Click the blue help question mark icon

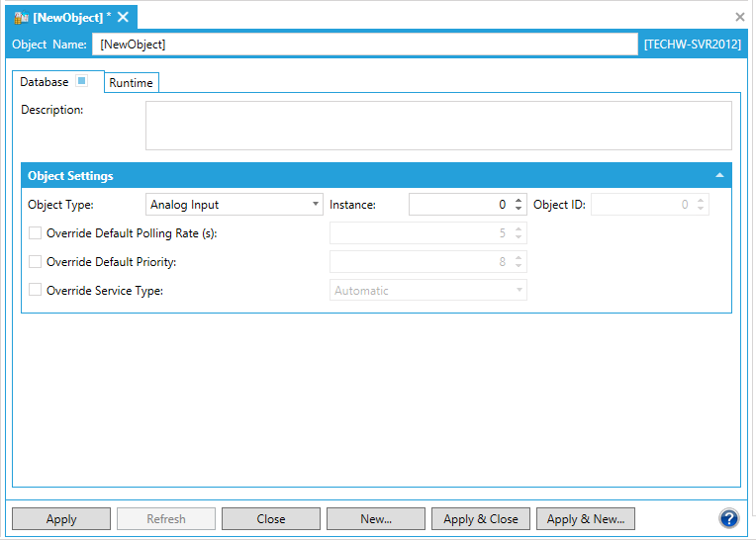click(729, 519)
